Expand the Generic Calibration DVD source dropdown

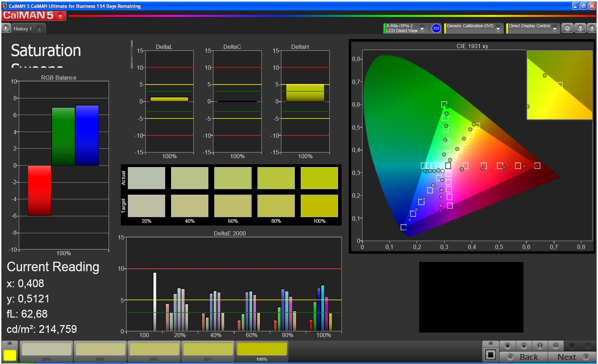(x=498, y=28)
